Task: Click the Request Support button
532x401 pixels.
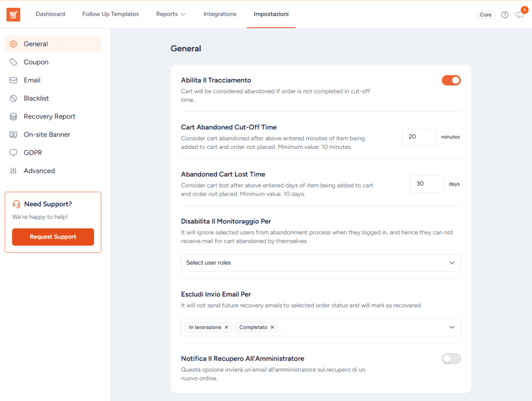Action: tap(53, 237)
